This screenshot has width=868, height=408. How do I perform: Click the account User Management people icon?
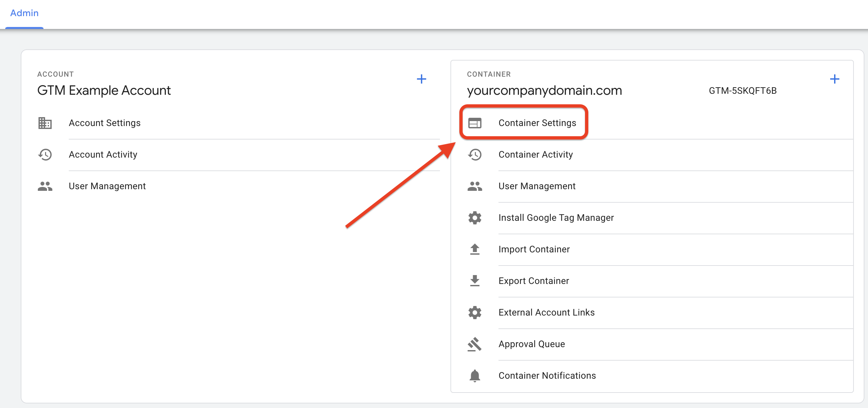tap(45, 186)
